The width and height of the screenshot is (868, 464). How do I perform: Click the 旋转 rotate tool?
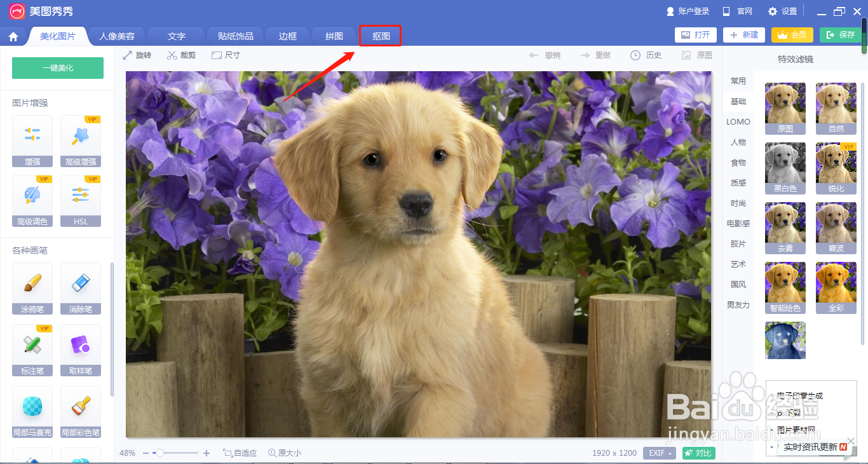point(137,55)
